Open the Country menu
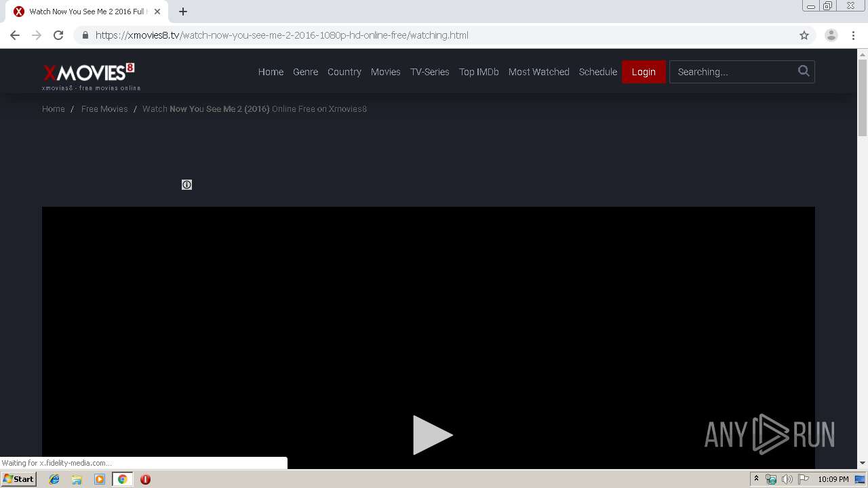The image size is (868, 488). pyautogui.click(x=344, y=72)
